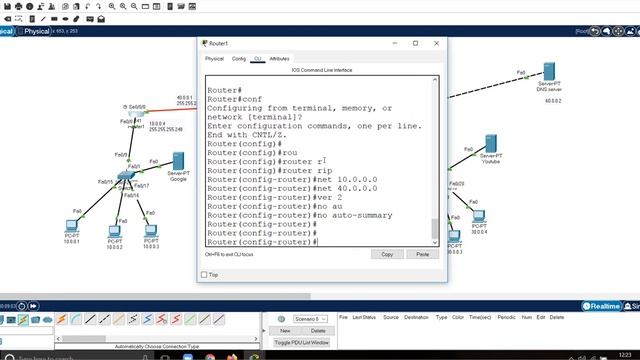This screenshot has width=640, height=360.
Task: Toggle the Top checkbox in Router1 window
Action: point(204,275)
